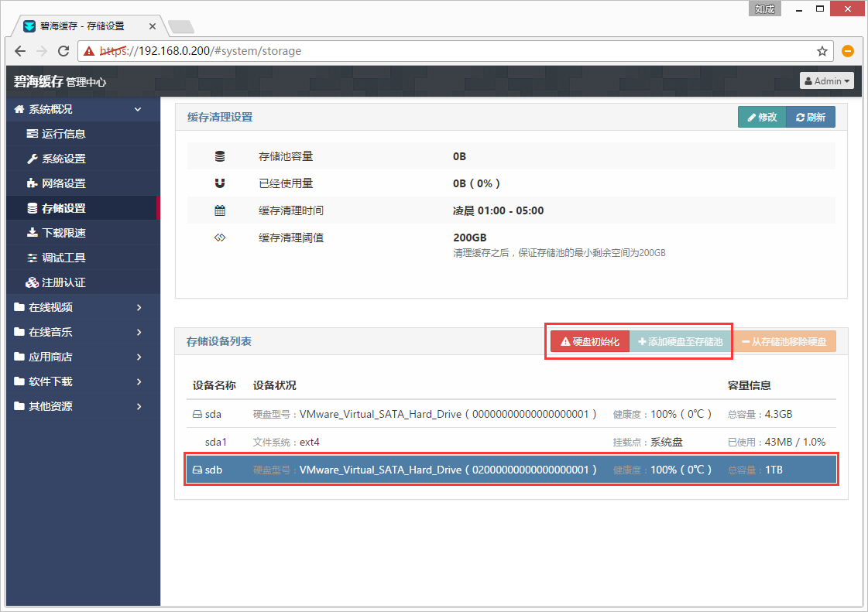Click the magnet icon beside 已经使用量

click(x=220, y=183)
